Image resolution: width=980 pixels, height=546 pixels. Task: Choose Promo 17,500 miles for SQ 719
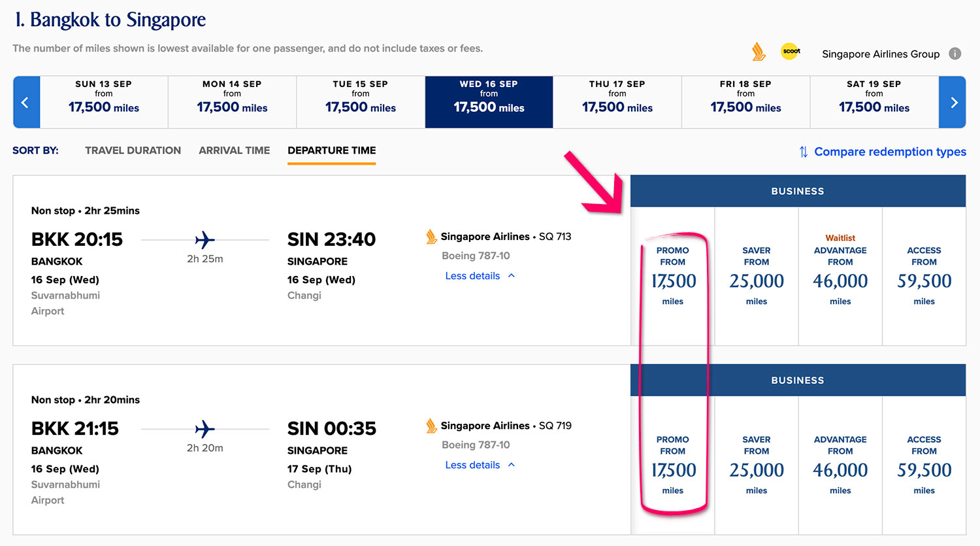point(673,465)
